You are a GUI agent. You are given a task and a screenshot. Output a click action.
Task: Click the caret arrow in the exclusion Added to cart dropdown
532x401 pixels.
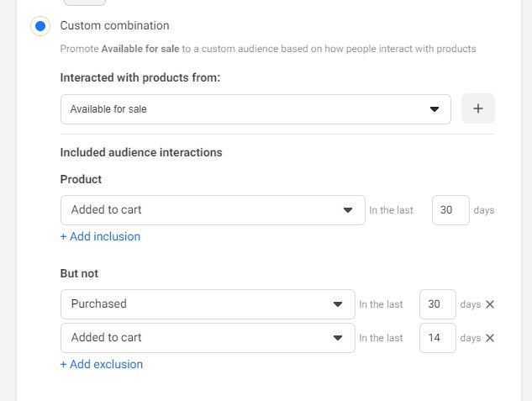click(338, 338)
